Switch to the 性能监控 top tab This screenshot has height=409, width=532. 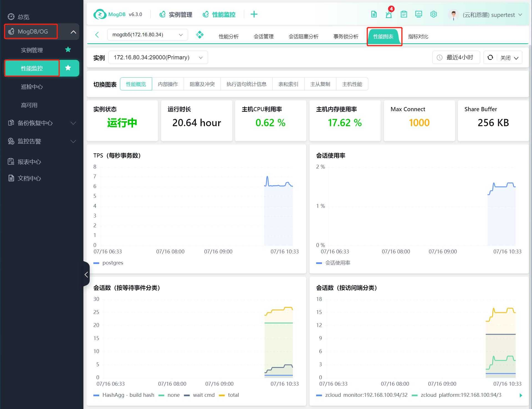tap(219, 14)
